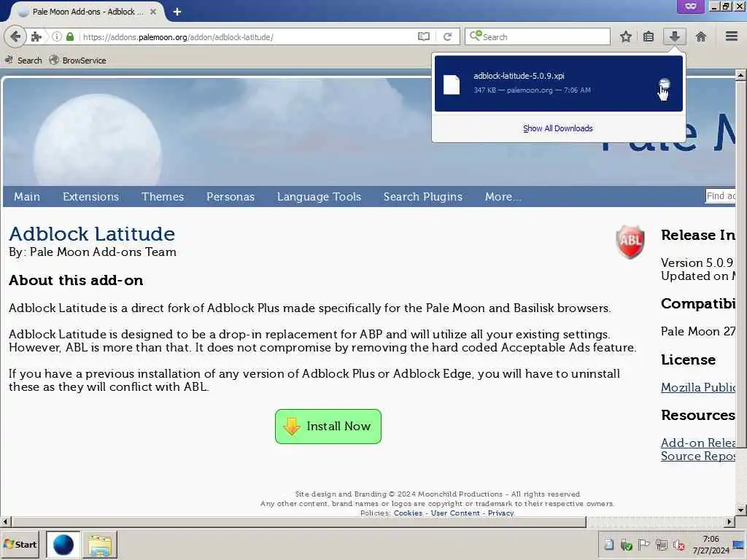Open the BrowService bookmark
The height and width of the screenshot is (560, 747).
pos(77,61)
